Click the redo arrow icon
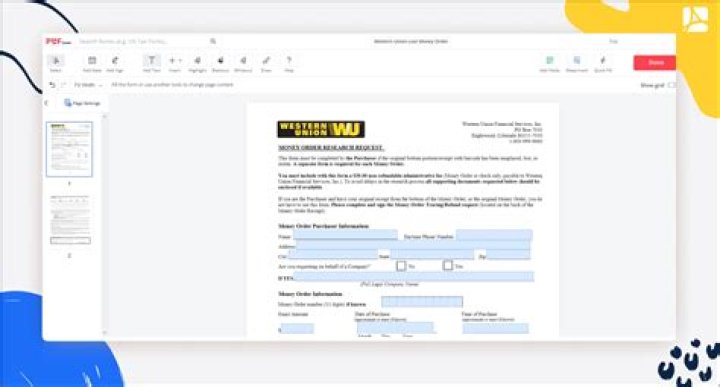The width and height of the screenshot is (720, 387). point(64,85)
